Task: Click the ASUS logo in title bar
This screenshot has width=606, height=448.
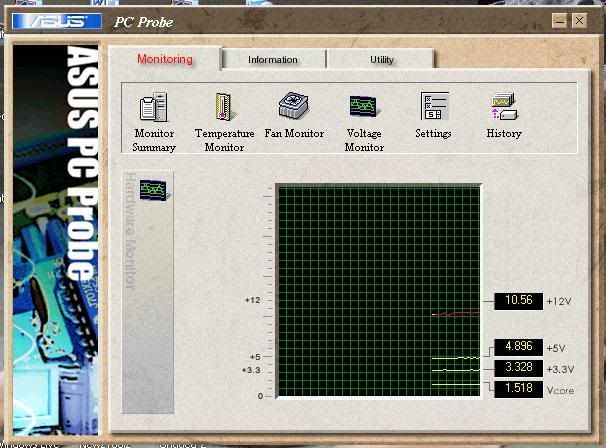Action: pos(57,21)
